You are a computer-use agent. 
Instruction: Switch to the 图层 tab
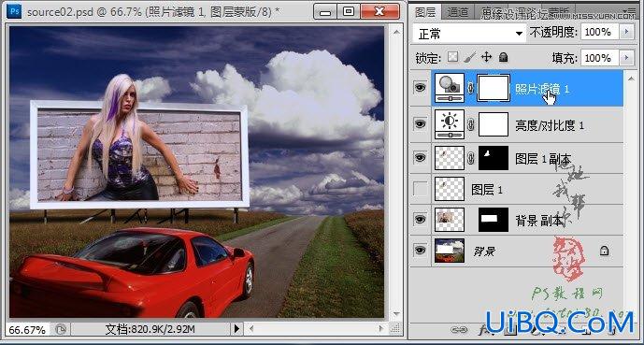point(425,12)
